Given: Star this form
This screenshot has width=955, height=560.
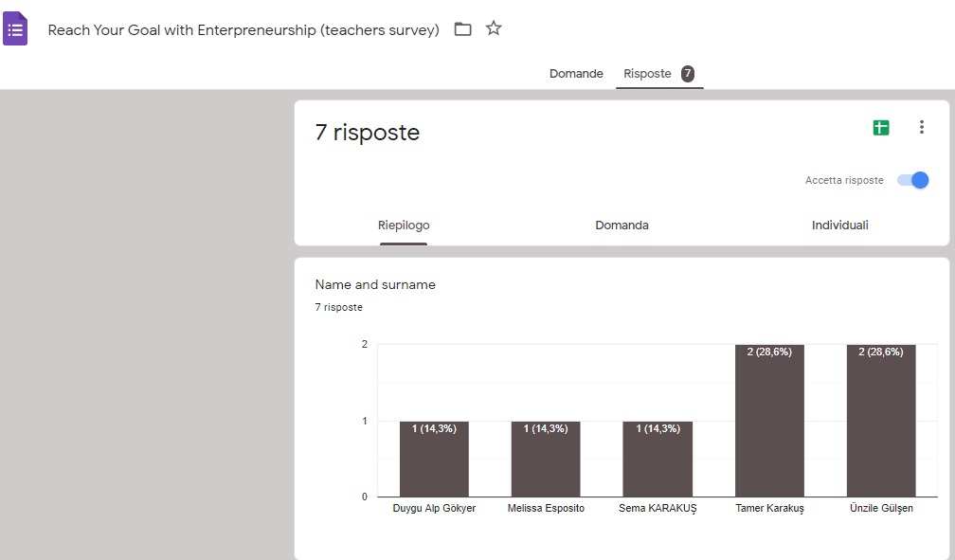Looking at the screenshot, I should 494,28.
